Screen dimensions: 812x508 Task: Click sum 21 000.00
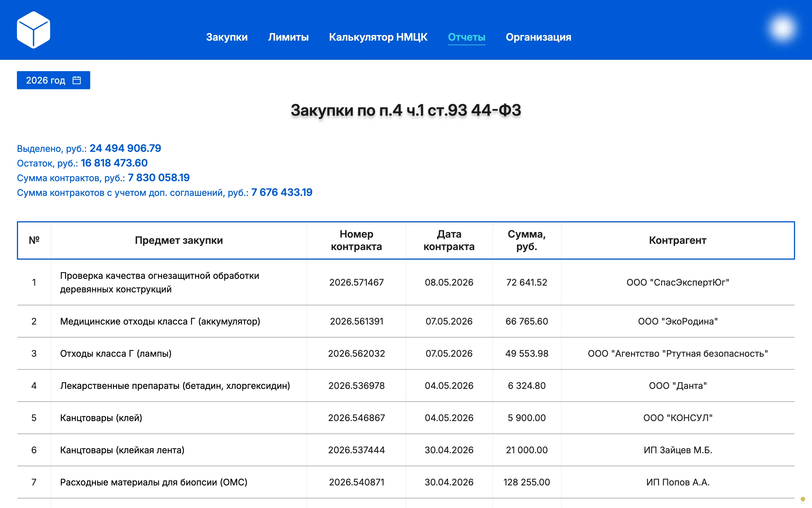[x=527, y=450]
